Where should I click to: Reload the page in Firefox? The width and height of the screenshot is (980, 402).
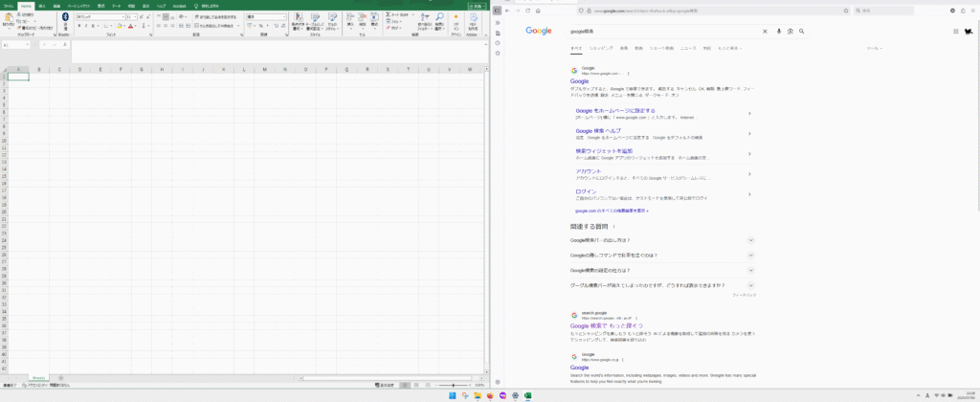[528, 11]
